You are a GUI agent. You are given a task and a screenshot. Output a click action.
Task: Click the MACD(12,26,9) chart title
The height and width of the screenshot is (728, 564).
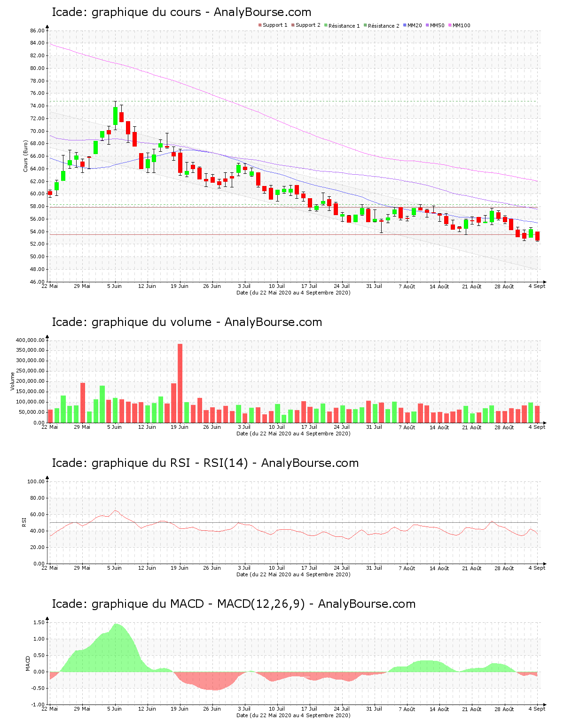234,604
